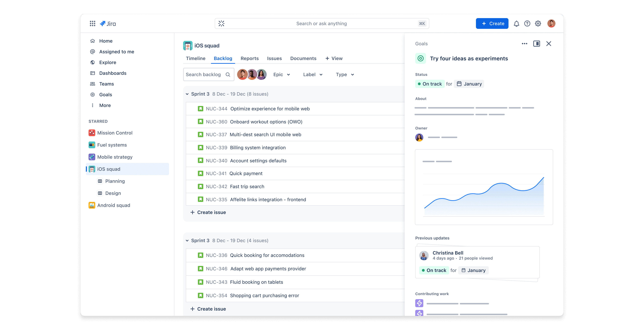
Task: Switch to the Reports tab
Action: [x=250, y=58]
